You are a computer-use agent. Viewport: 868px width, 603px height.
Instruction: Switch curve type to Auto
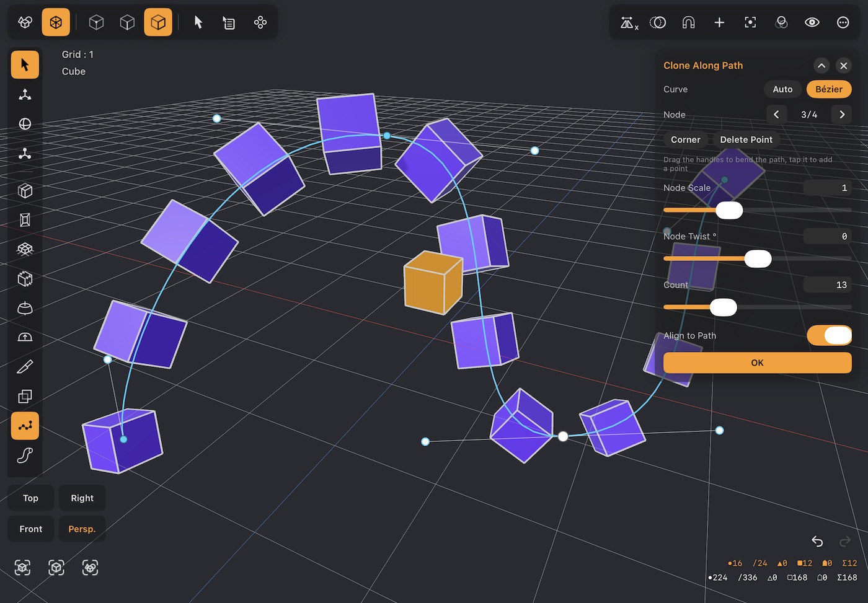pyautogui.click(x=782, y=89)
